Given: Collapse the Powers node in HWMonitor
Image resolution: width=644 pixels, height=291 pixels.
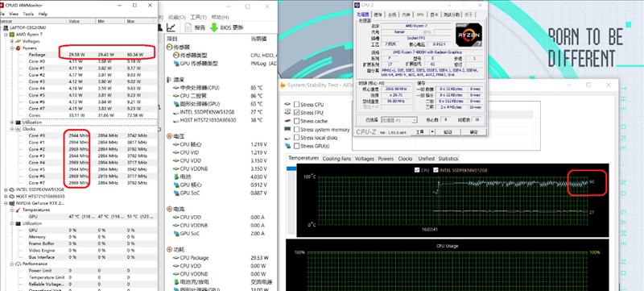Looking at the screenshot, I should tap(12, 48).
